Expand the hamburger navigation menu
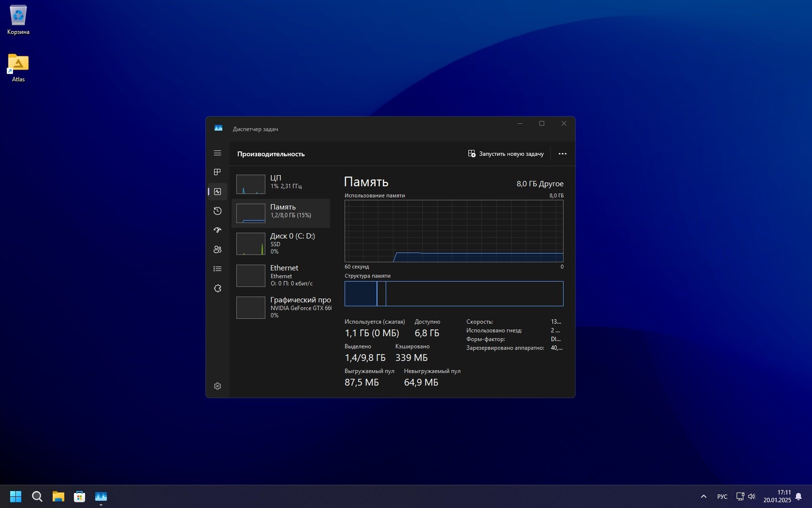812x508 pixels. pyautogui.click(x=217, y=153)
